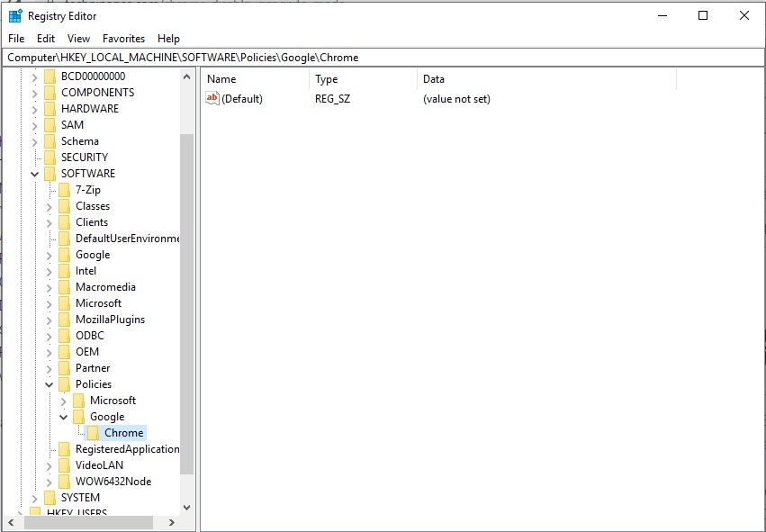Minimize the Registry Editor window
The width and height of the screenshot is (766, 532).
click(662, 15)
